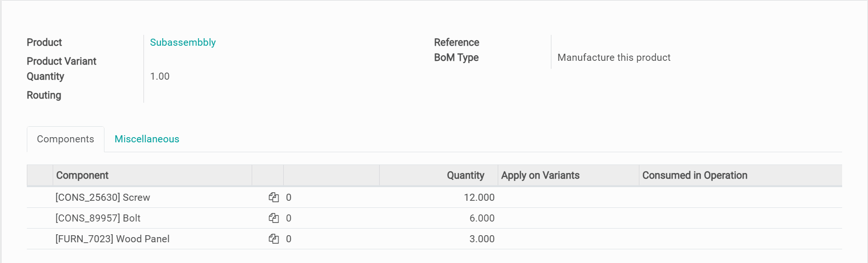Click the BoM Quantity value 1.00
Viewport: 868px width, 263px height.
159,76
